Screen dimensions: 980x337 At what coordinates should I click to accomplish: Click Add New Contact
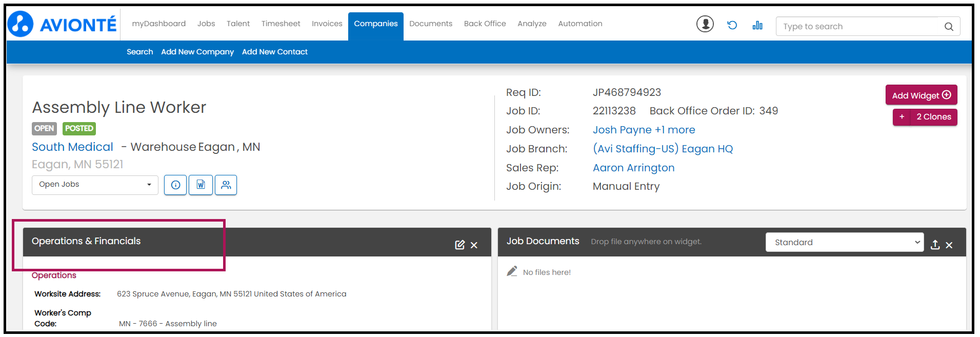275,52
